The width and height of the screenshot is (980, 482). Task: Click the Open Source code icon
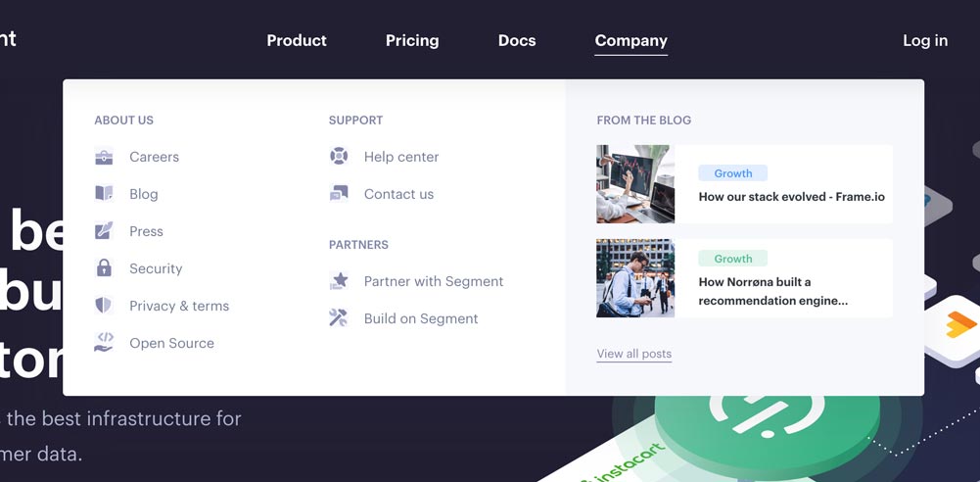[x=104, y=342]
